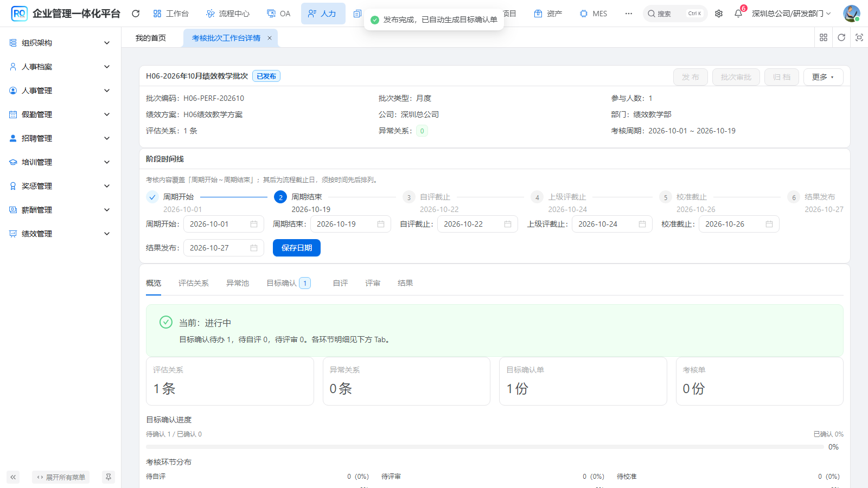Expand the 奖惩管理 sidebar menu
The height and width of the screenshot is (488, 868).
tap(60, 186)
